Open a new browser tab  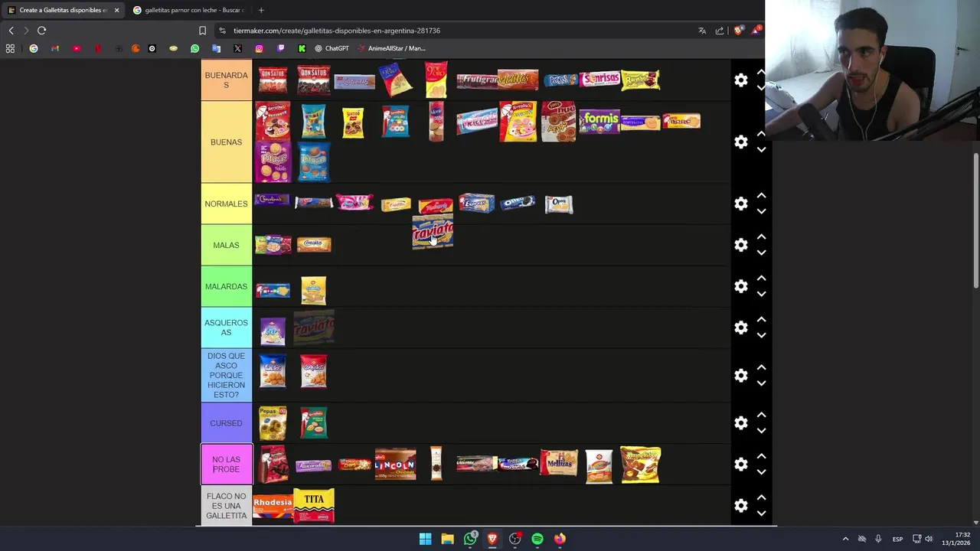261,10
